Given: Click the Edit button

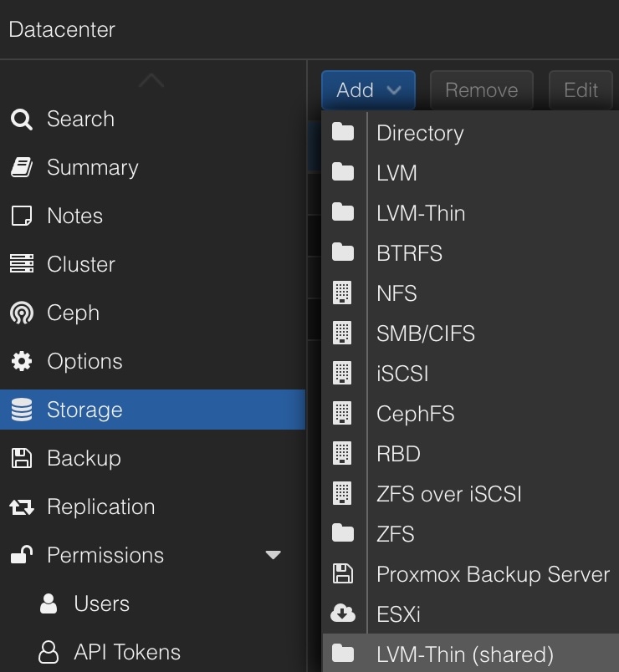Looking at the screenshot, I should (581, 90).
